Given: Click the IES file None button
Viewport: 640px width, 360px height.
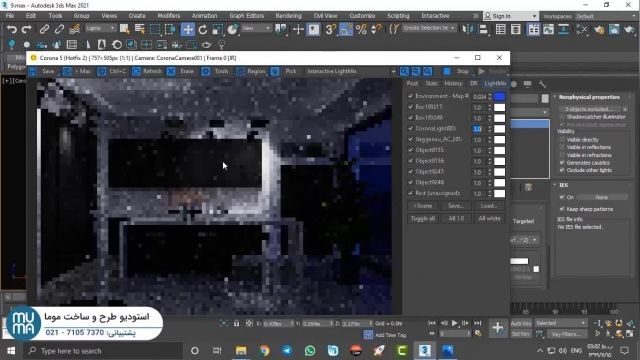Looking at the screenshot, I should (602, 198).
